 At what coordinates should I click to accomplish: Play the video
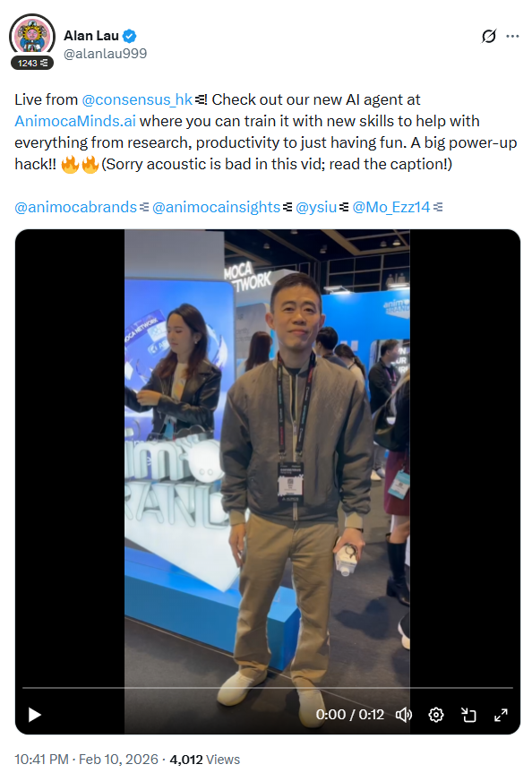point(35,715)
